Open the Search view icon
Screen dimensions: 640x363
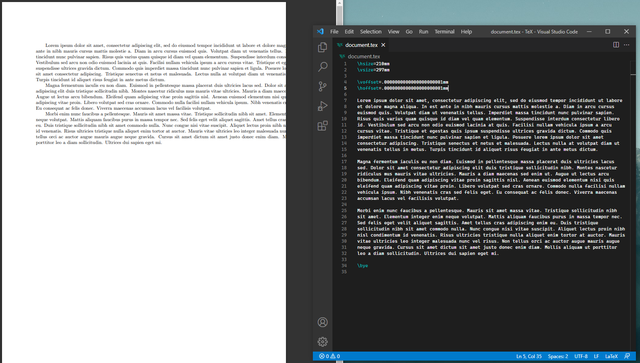click(x=322, y=67)
